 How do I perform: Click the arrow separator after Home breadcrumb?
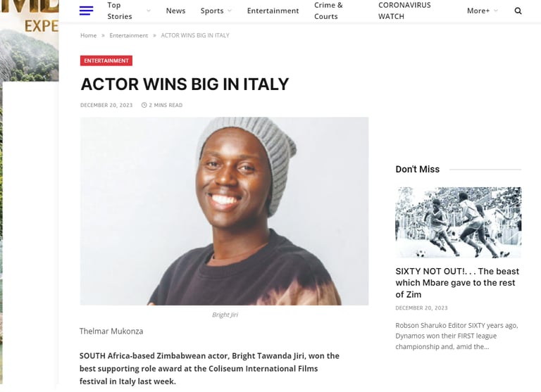(x=103, y=35)
